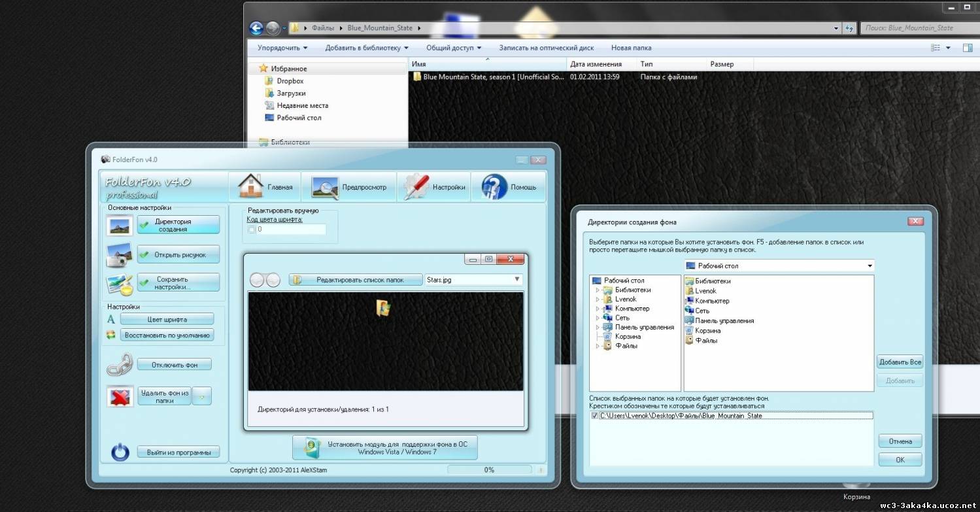Viewport: 980px width, 512px height.
Task: Click the Настройки tools icon
Action: coord(415,186)
